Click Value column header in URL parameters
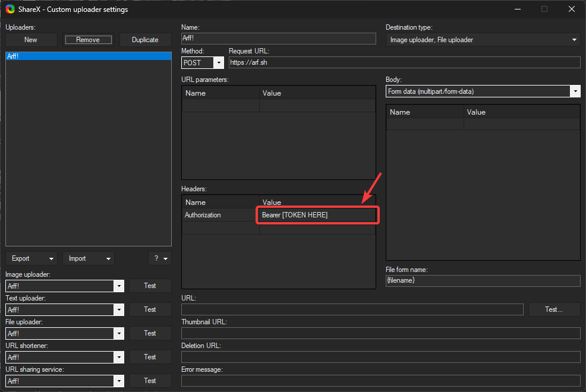 317,93
